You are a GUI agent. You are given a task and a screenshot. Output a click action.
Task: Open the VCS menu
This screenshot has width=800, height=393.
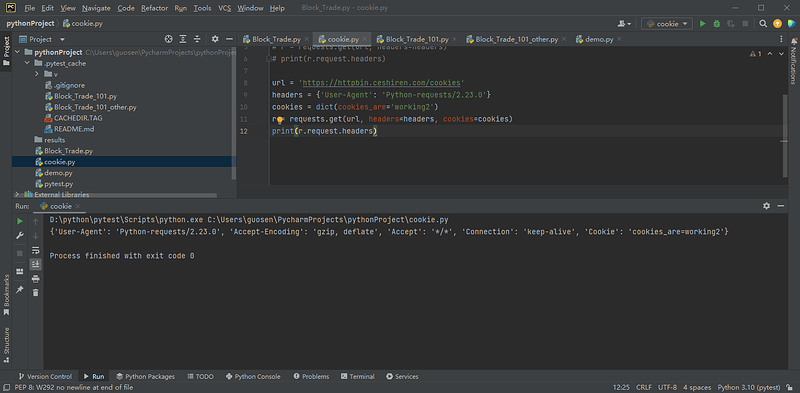pos(224,8)
